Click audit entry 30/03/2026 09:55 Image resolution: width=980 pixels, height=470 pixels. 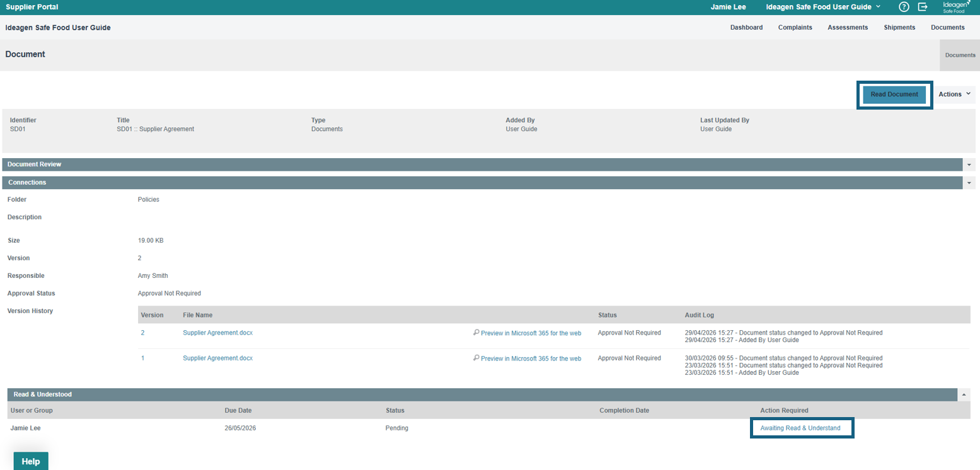783,358
